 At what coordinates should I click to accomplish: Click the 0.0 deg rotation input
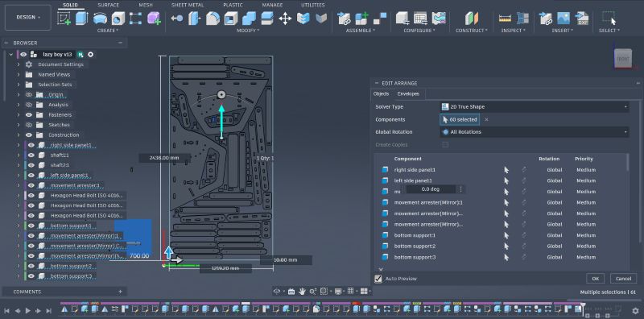[x=431, y=189]
